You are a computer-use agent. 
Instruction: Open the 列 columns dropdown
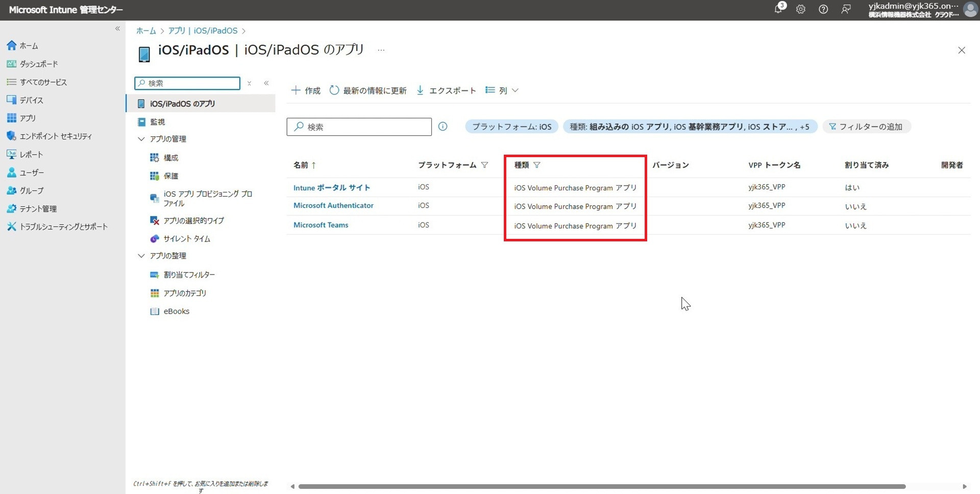pyautogui.click(x=502, y=90)
